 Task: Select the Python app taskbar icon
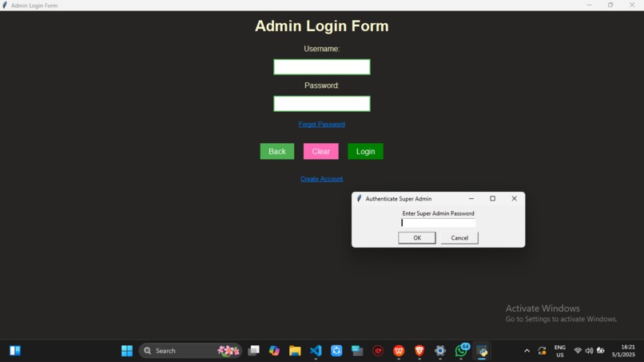point(482,351)
